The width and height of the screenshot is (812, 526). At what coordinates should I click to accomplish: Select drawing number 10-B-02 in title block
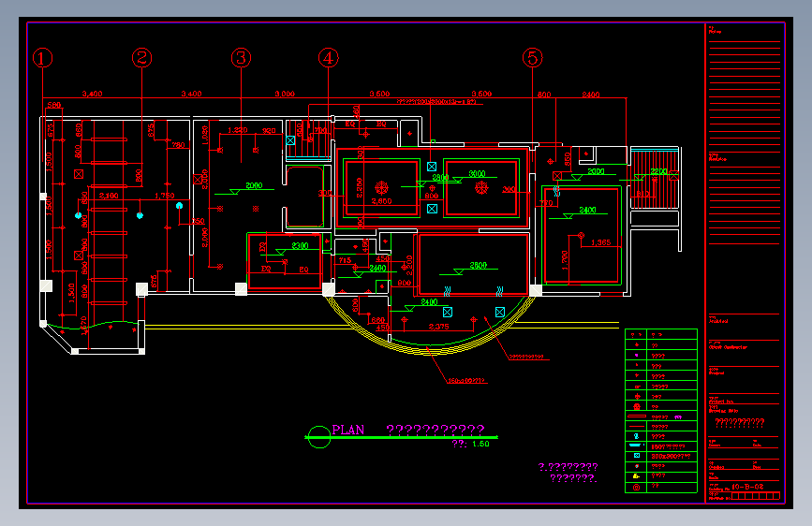[747, 487]
